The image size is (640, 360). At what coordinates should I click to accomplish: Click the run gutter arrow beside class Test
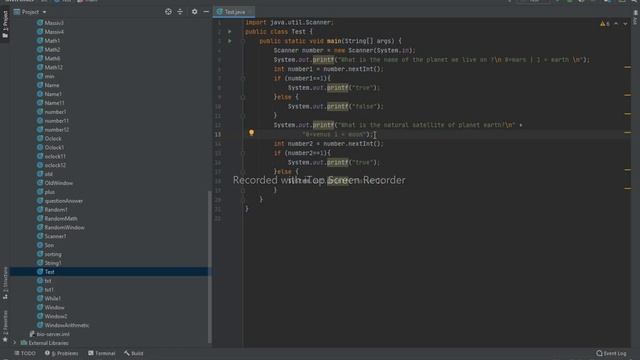pos(230,31)
